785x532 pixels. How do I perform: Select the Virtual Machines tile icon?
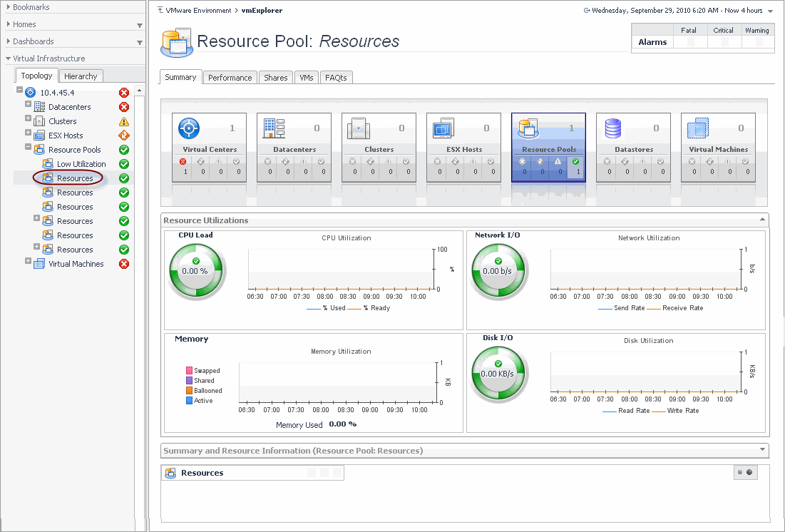698,129
